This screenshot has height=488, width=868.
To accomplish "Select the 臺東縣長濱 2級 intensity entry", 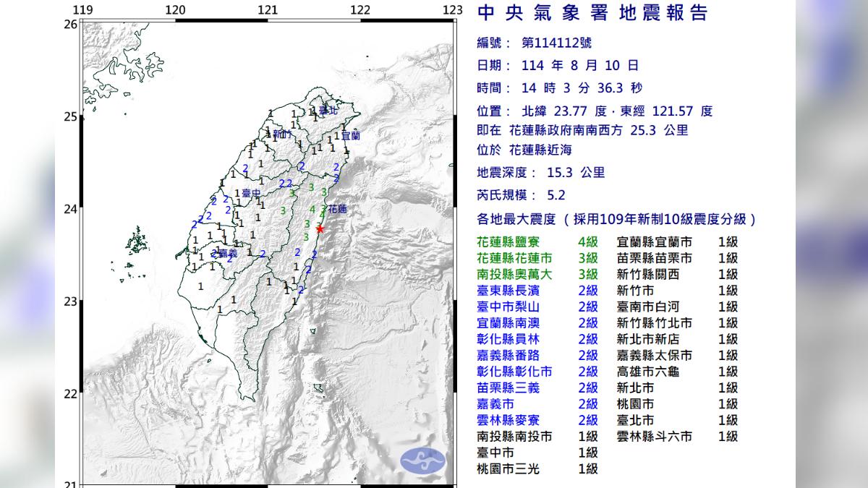I will [x=537, y=291].
